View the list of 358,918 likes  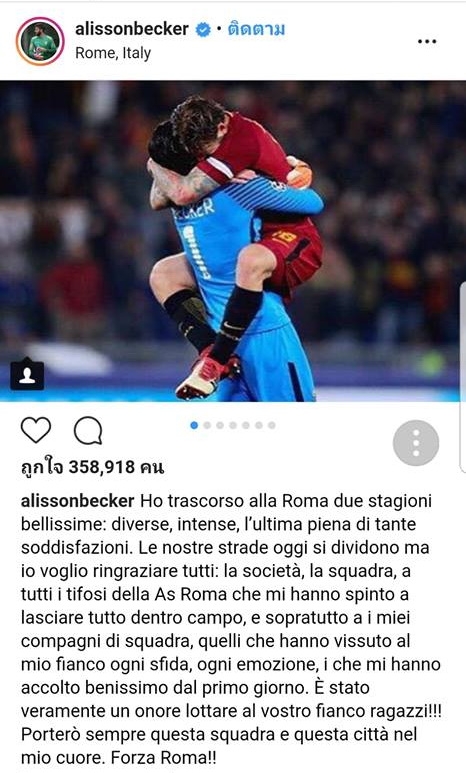click(x=92, y=466)
